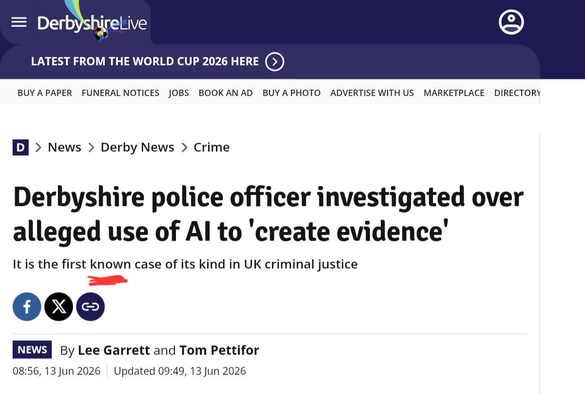585x394 pixels.
Task: Click the D home breadcrumb icon
Action: [x=21, y=147]
